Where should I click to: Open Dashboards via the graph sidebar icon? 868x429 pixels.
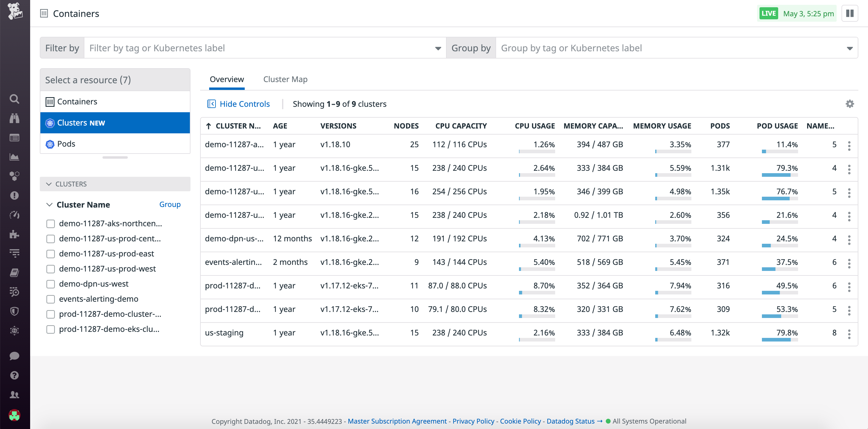[14, 156]
